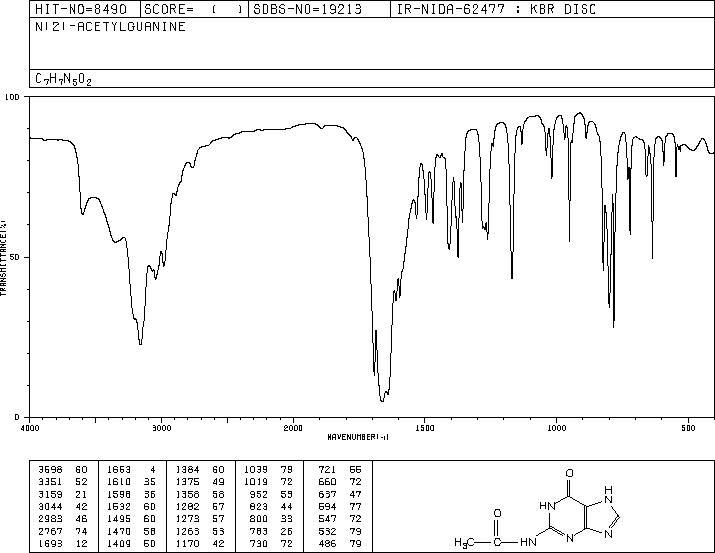The width and height of the screenshot is (715, 553).
Task: Click the 3044 wavenumber cell
Action: [50, 506]
